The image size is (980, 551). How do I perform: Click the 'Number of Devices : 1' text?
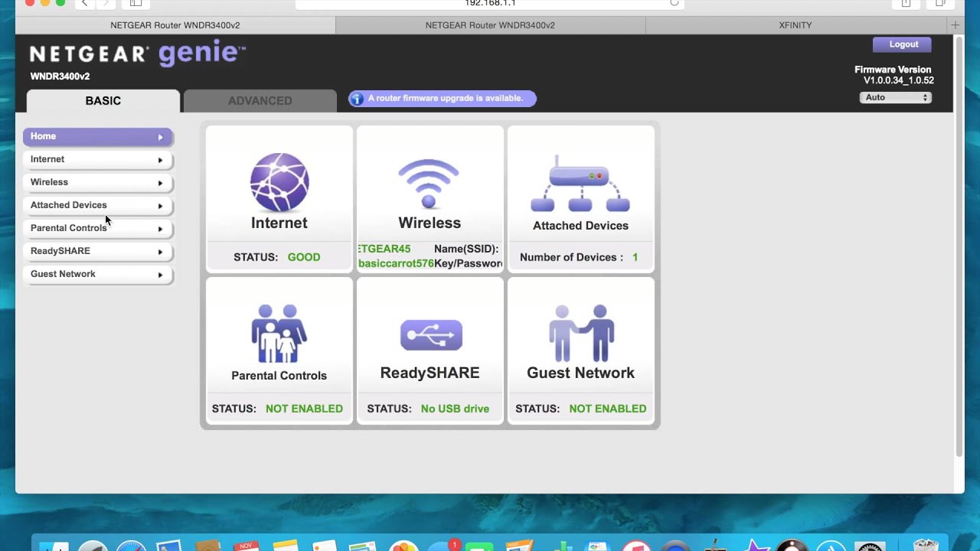pos(579,257)
